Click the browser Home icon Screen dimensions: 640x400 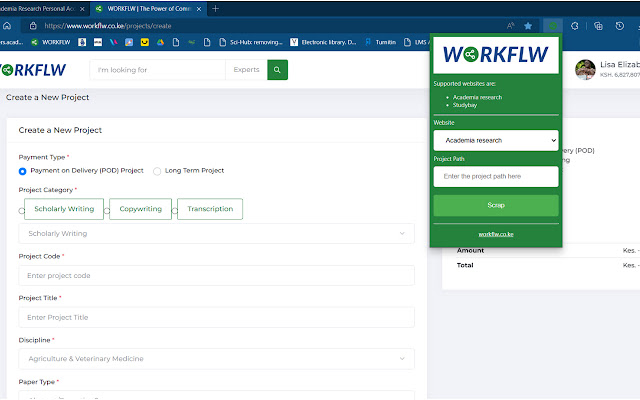click(7, 26)
